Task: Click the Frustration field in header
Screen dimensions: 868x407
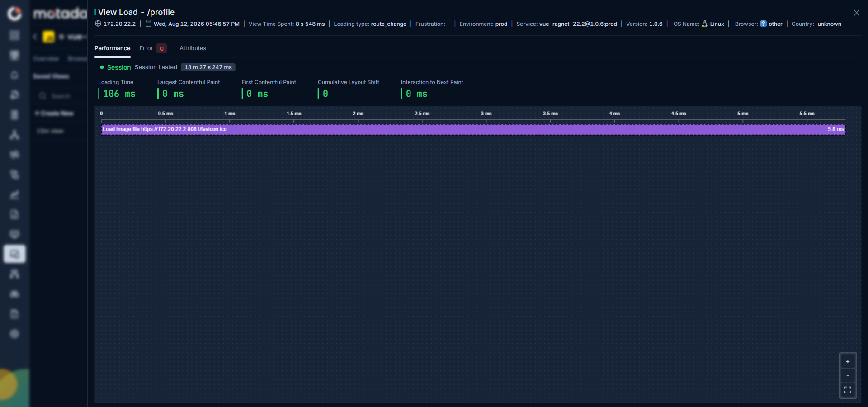Action: click(x=433, y=24)
